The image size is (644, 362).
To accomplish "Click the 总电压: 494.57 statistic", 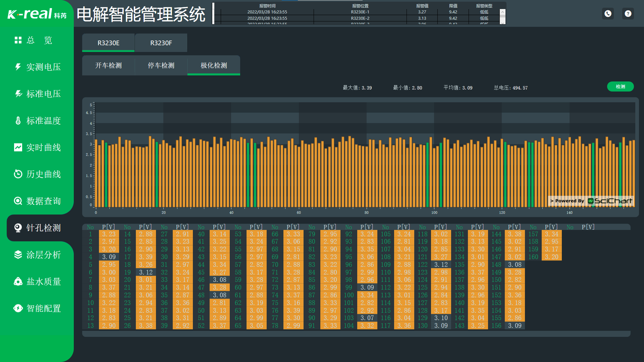I will point(511,88).
